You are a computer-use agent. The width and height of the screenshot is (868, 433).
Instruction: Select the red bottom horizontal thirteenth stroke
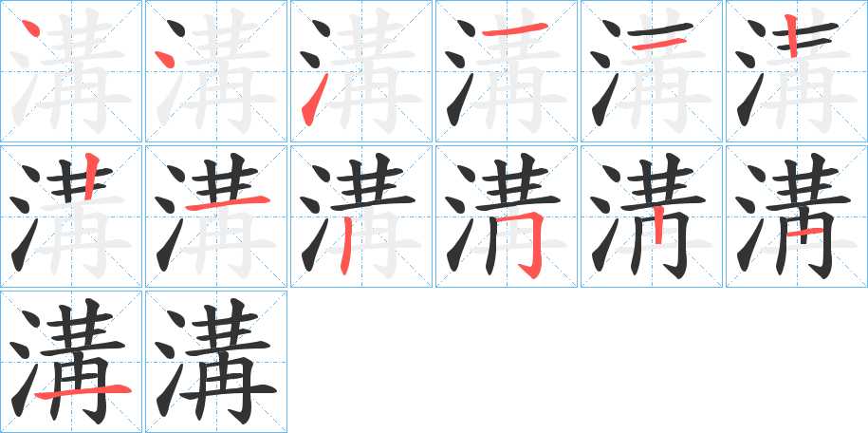(83, 391)
